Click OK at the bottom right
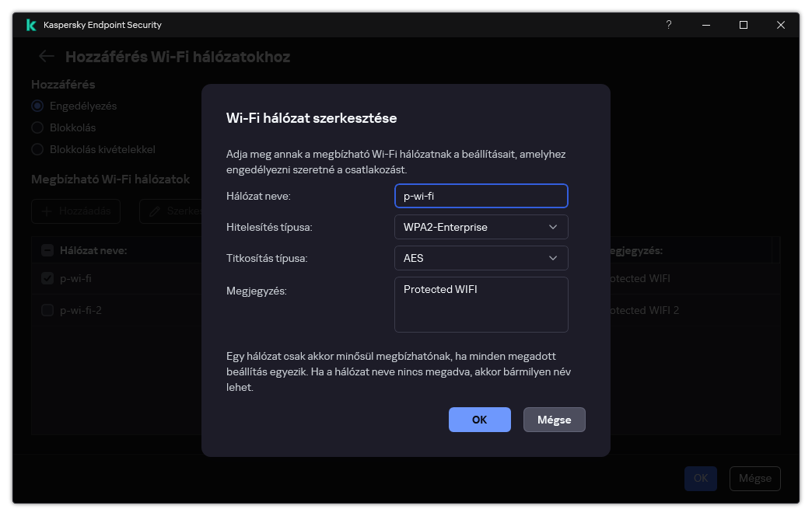 [700, 478]
